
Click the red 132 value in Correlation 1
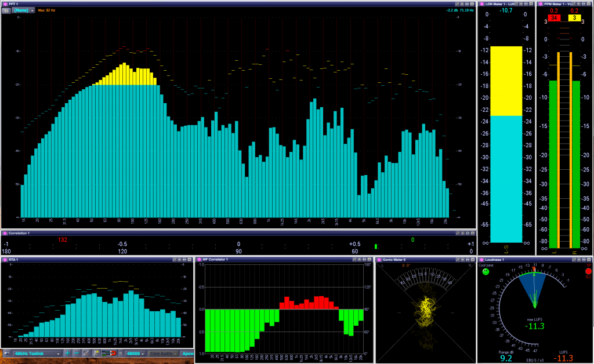[x=63, y=240]
